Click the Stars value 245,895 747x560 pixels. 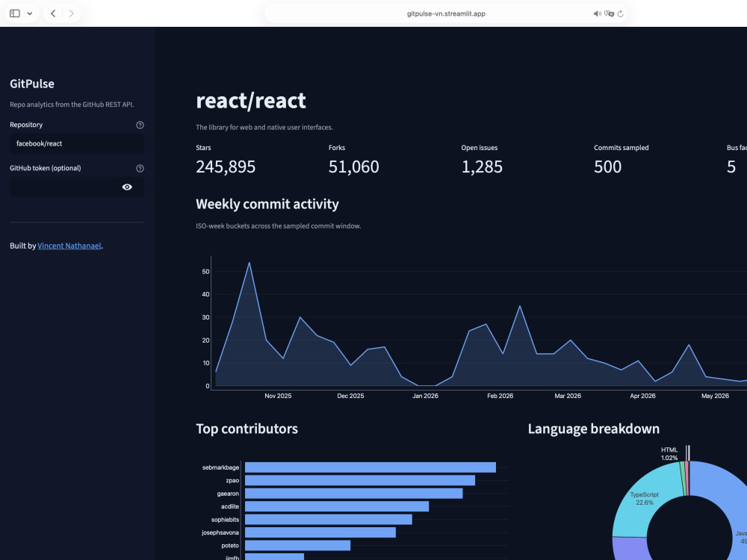coord(226,167)
